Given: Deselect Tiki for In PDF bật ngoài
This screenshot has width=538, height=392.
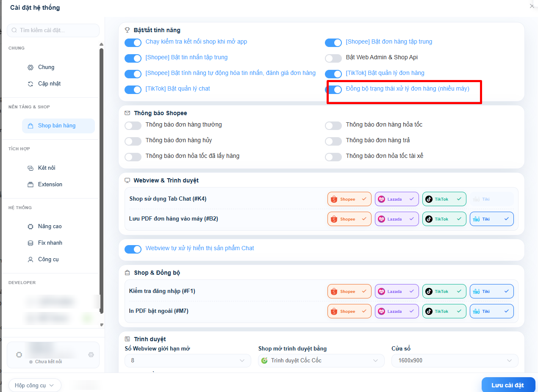Looking at the screenshot, I should (492, 311).
